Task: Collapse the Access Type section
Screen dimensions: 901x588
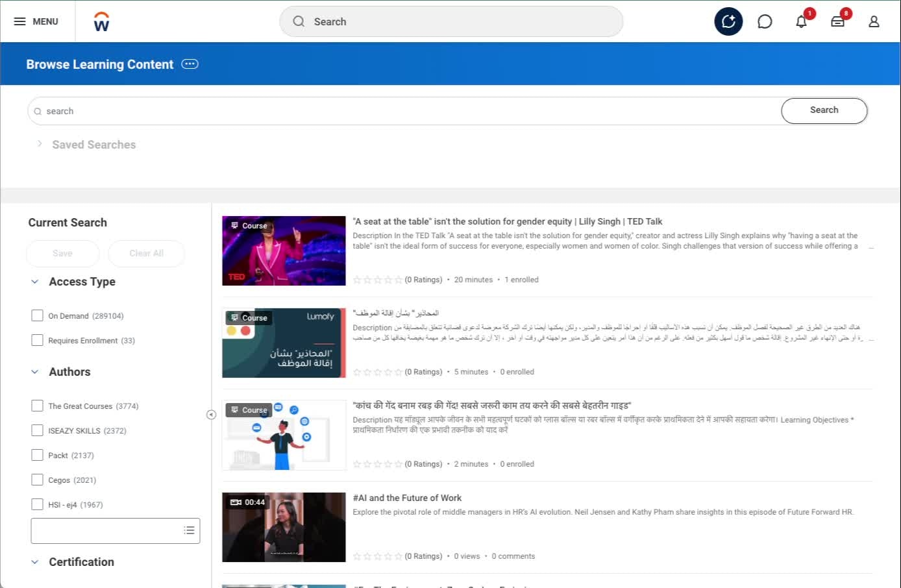Action: [x=34, y=281]
